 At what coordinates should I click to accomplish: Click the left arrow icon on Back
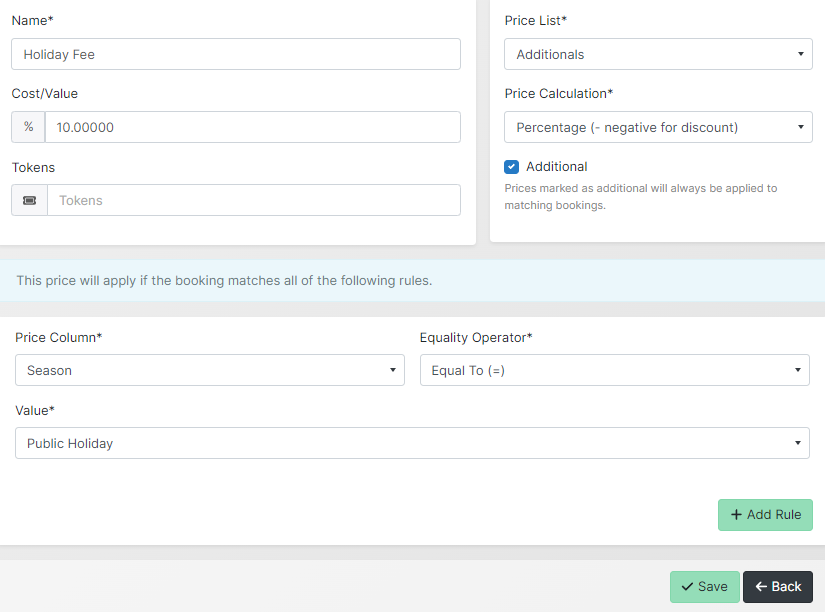tap(761, 587)
